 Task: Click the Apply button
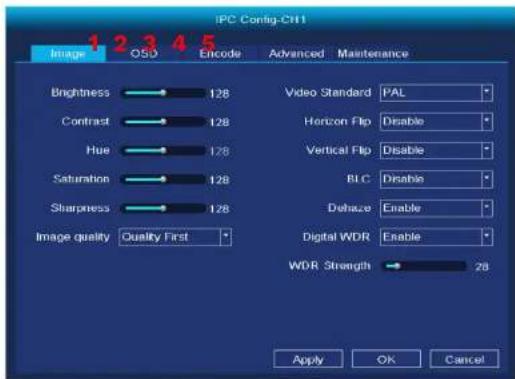pyautogui.click(x=308, y=359)
